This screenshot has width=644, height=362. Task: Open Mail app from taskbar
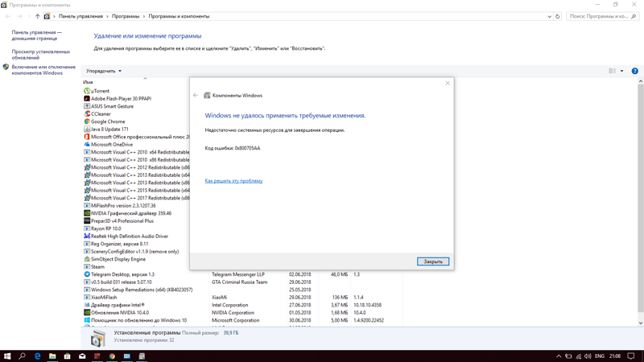pyautogui.click(x=82, y=356)
